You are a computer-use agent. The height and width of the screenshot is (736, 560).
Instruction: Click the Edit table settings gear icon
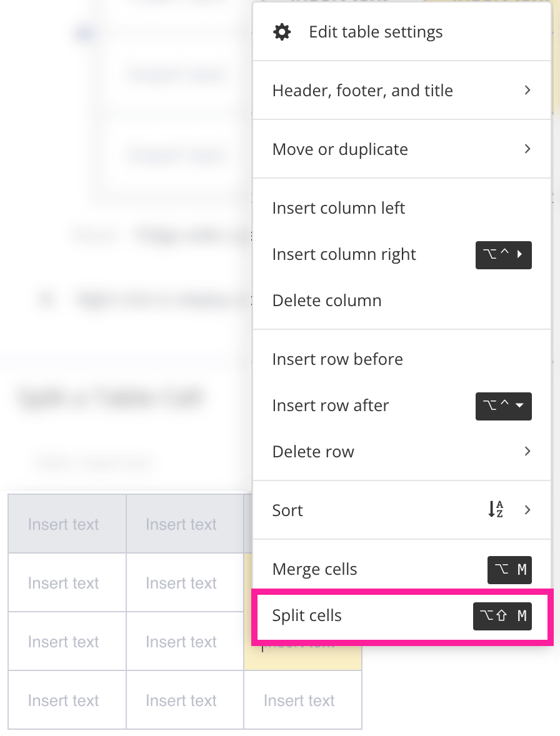coord(282,31)
